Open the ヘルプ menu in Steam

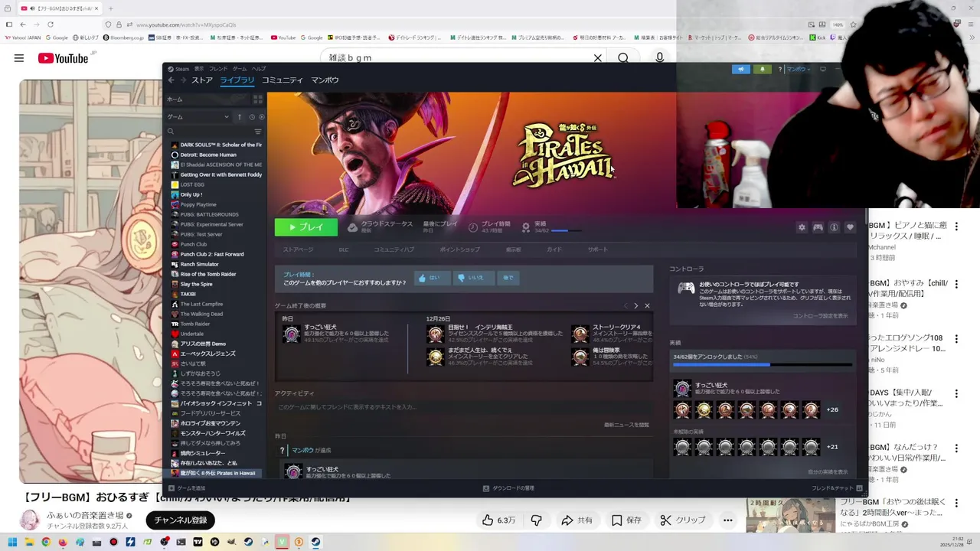260,69
